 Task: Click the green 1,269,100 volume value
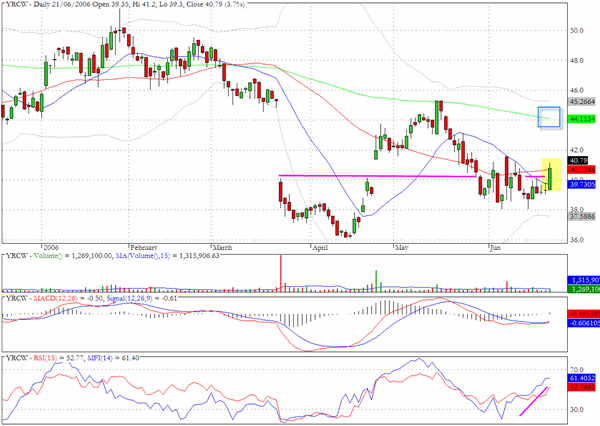click(x=583, y=289)
